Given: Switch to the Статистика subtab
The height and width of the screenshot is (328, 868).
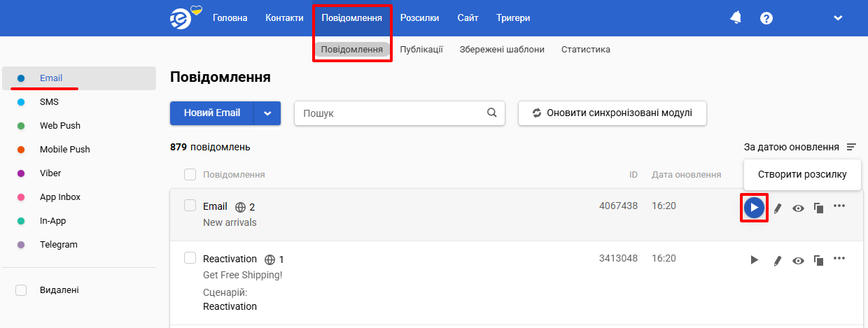Looking at the screenshot, I should point(586,50).
